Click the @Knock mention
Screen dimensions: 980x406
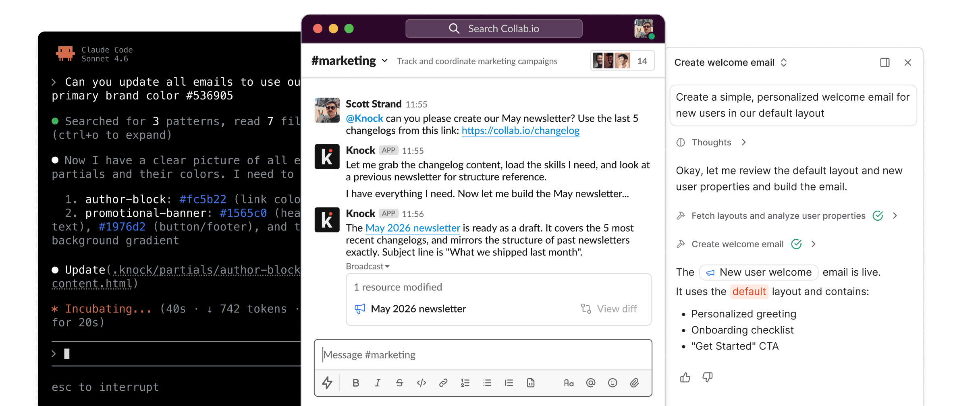pyautogui.click(x=364, y=118)
